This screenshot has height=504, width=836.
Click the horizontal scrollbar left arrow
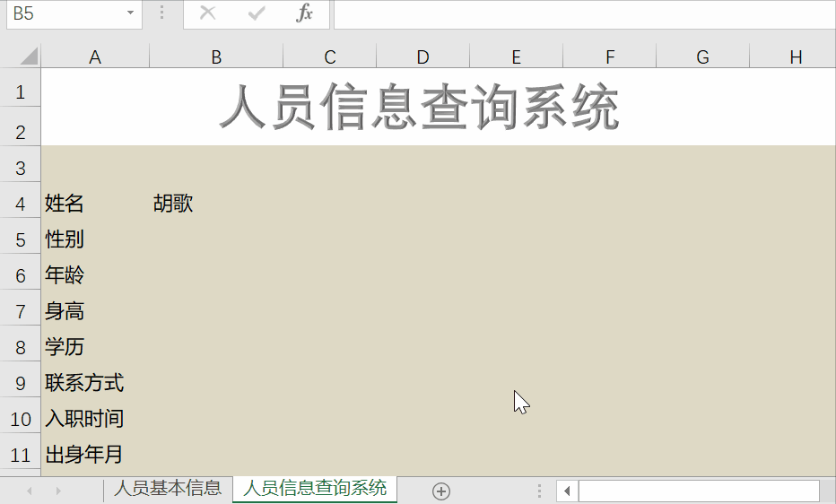point(567,491)
